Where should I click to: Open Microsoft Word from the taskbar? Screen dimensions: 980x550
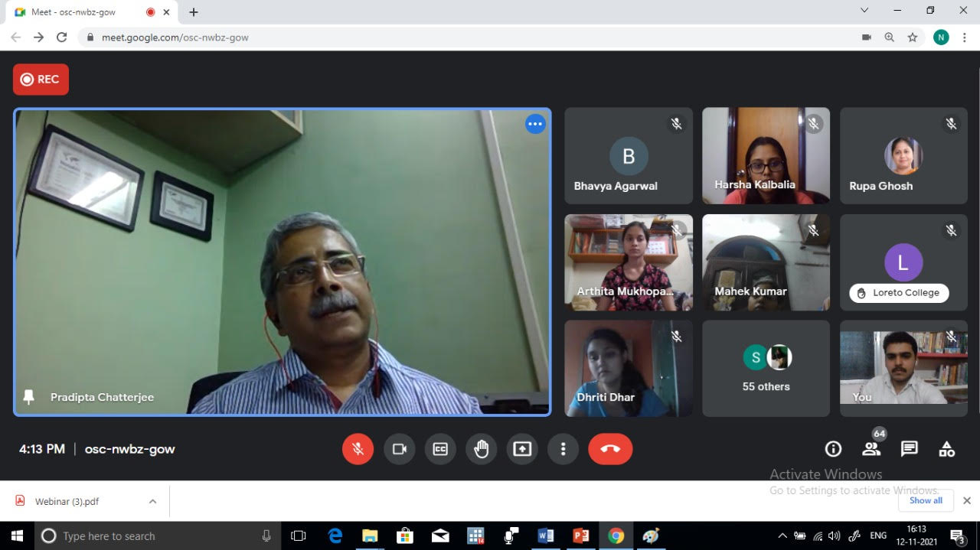(546, 535)
